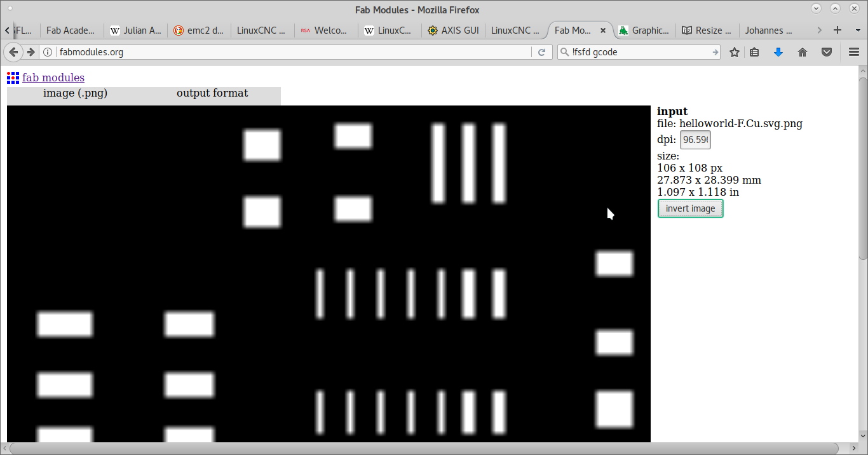Click the file name helloworld-F.Cu.svg.png text

[x=741, y=123]
